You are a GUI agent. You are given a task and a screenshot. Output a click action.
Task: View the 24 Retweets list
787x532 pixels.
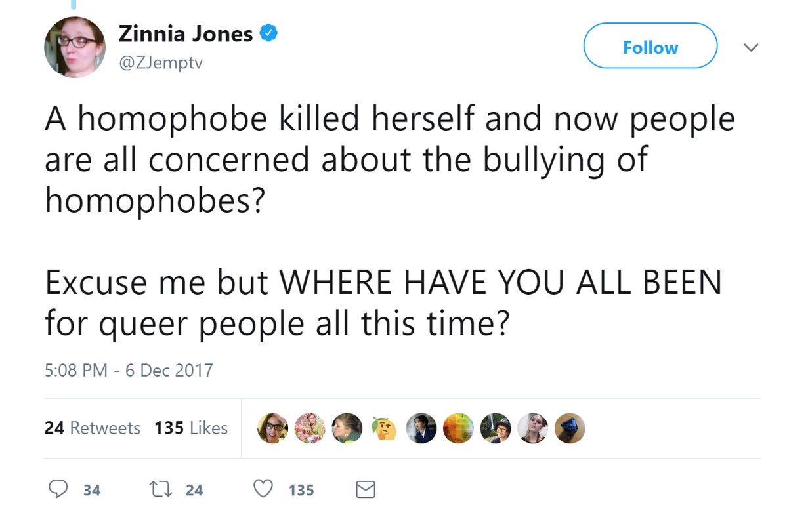click(92, 428)
